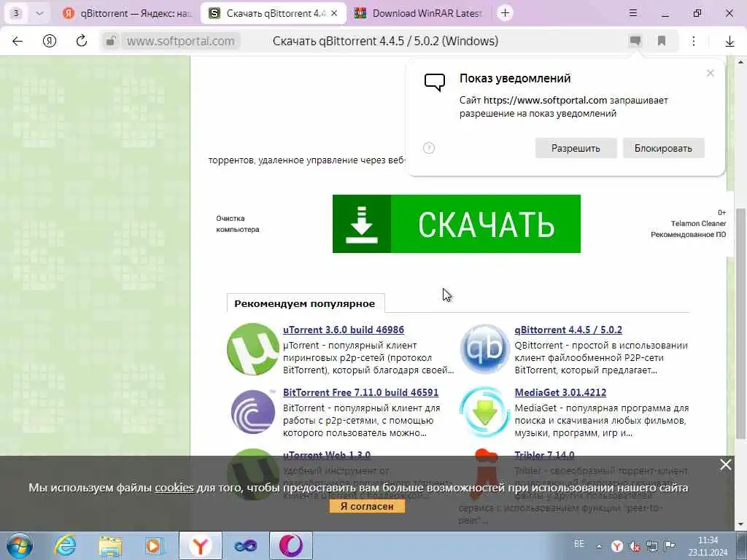
Task: Switch to Yandex Browser taskbar button
Action: [x=201, y=545]
